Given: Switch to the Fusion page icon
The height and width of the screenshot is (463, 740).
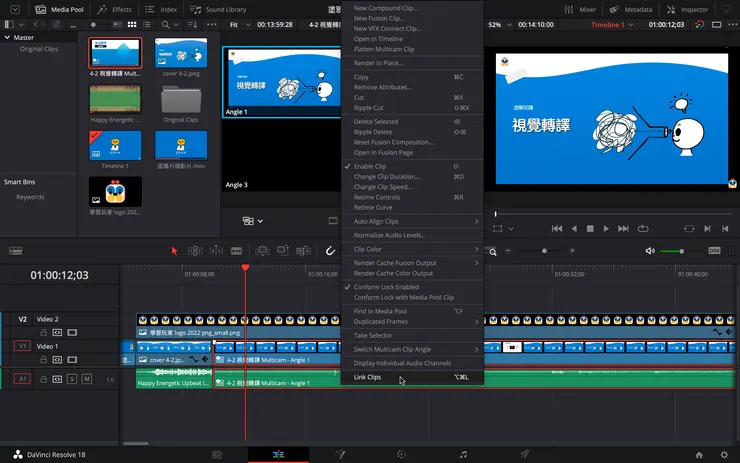Looking at the screenshot, I should click(340, 454).
